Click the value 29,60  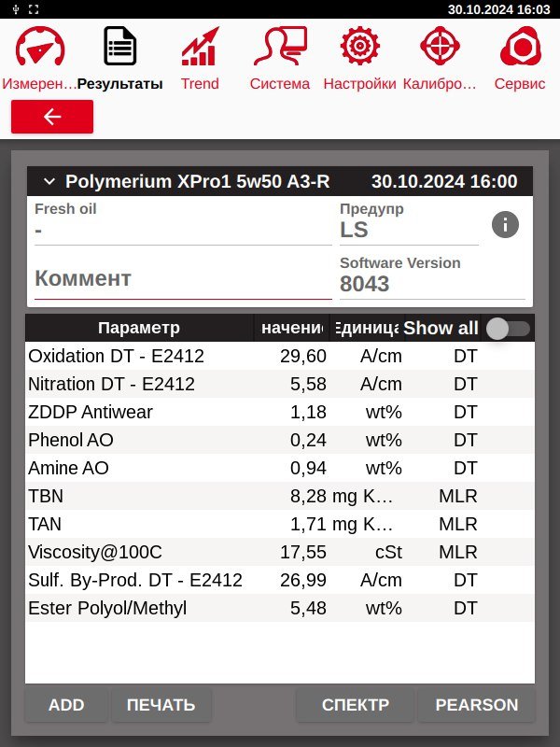(x=303, y=357)
